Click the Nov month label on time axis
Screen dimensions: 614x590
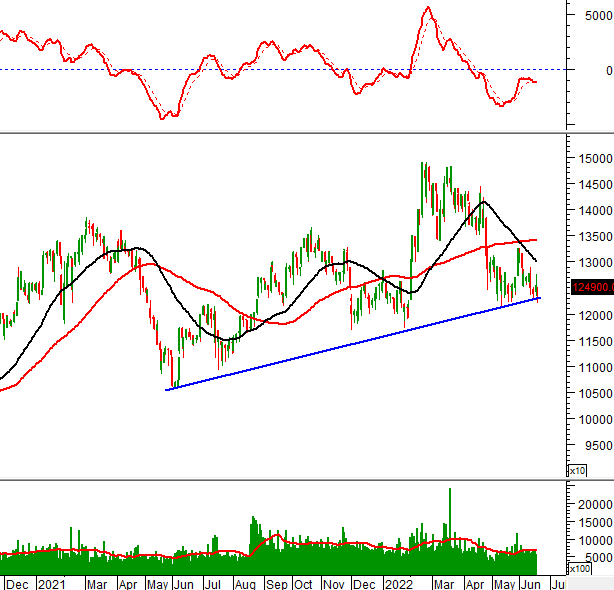click(x=335, y=582)
